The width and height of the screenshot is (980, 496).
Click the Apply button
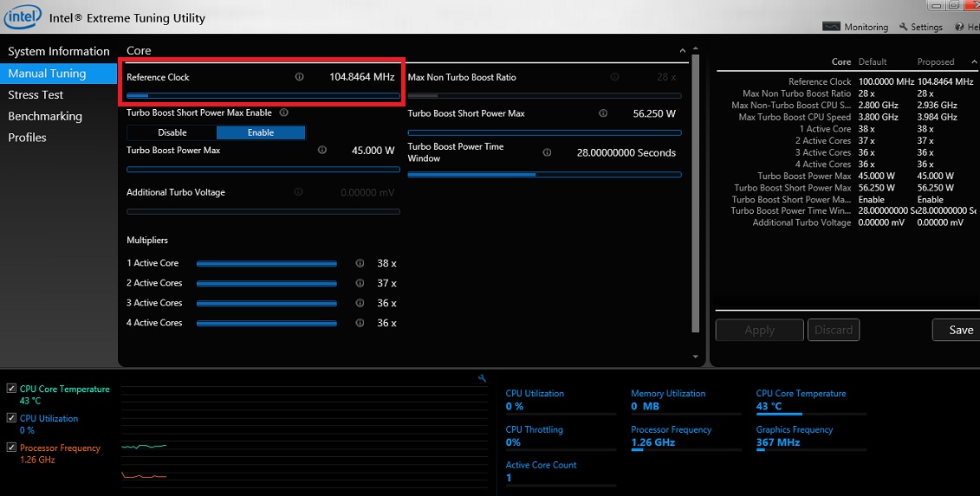click(x=759, y=330)
